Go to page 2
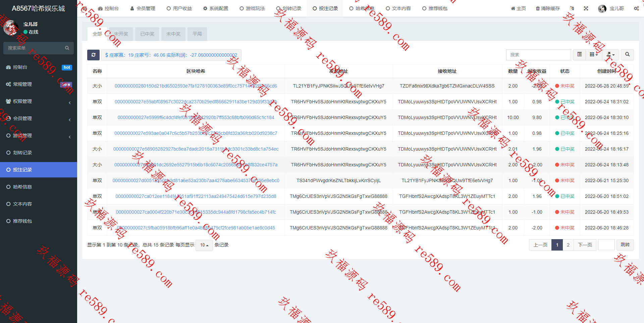This screenshot has width=644, height=323. (568, 245)
